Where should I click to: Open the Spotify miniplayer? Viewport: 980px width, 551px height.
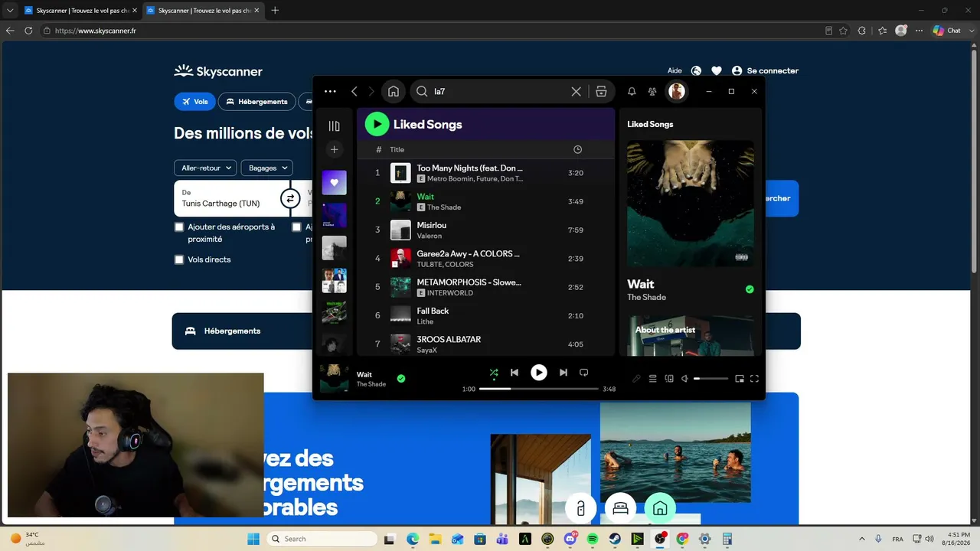pos(740,379)
